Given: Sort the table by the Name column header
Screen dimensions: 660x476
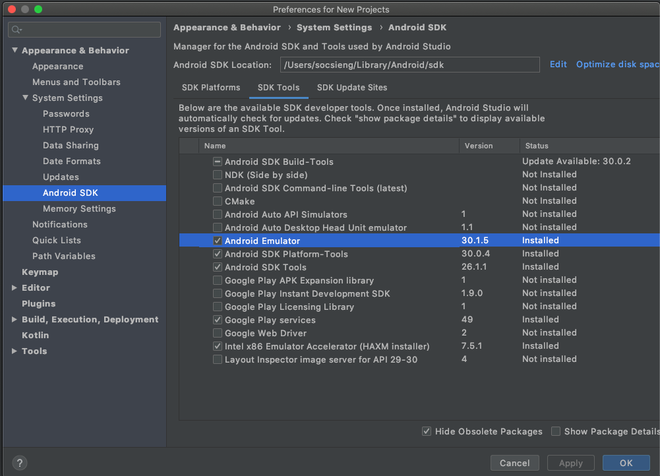Looking at the screenshot, I should click(x=330, y=145).
